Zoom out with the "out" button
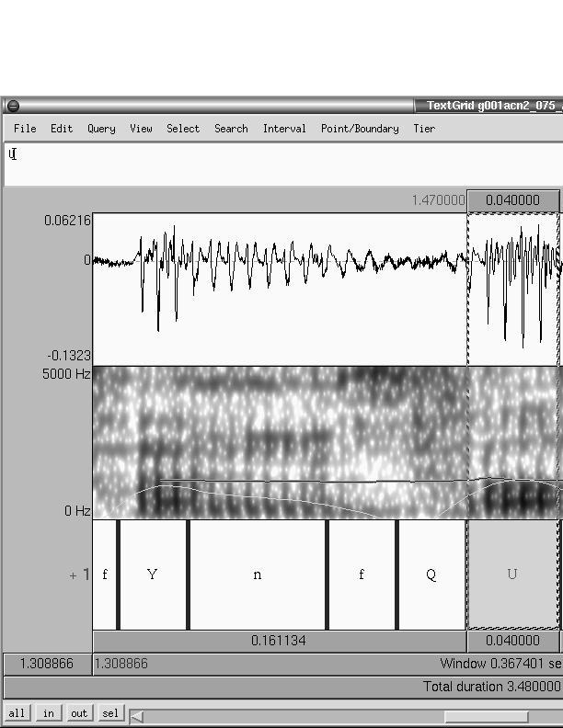 coord(79,713)
